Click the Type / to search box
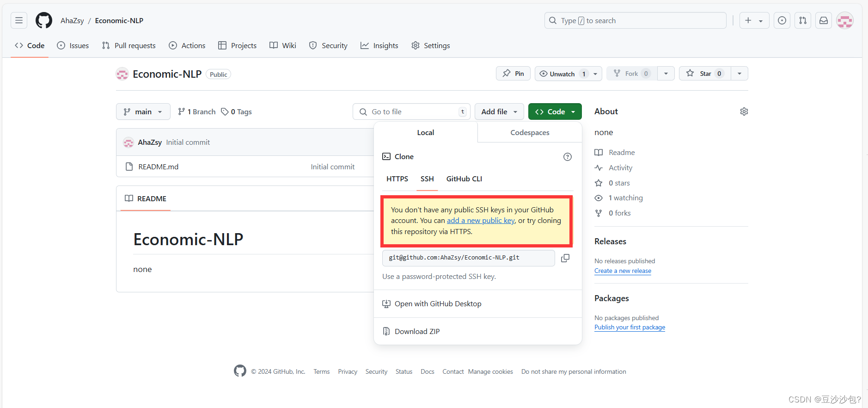This screenshot has width=868, height=408. pos(636,20)
